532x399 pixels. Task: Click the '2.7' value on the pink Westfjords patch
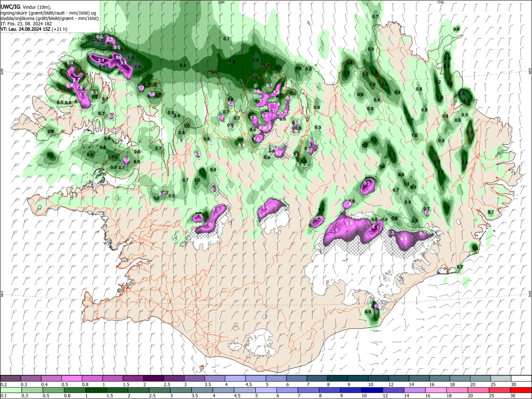(x=76, y=79)
